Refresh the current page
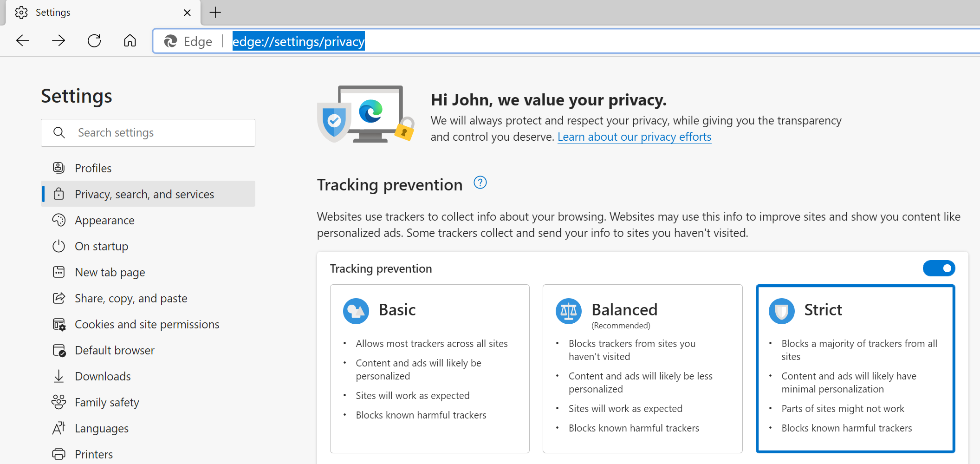The height and width of the screenshot is (464, 980). click(94, 41)
